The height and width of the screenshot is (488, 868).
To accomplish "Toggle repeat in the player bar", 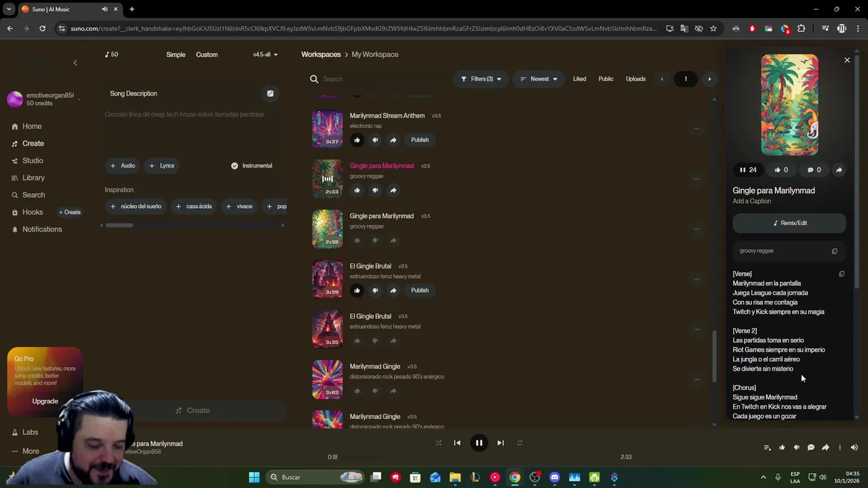I will (x=519, y=443).
